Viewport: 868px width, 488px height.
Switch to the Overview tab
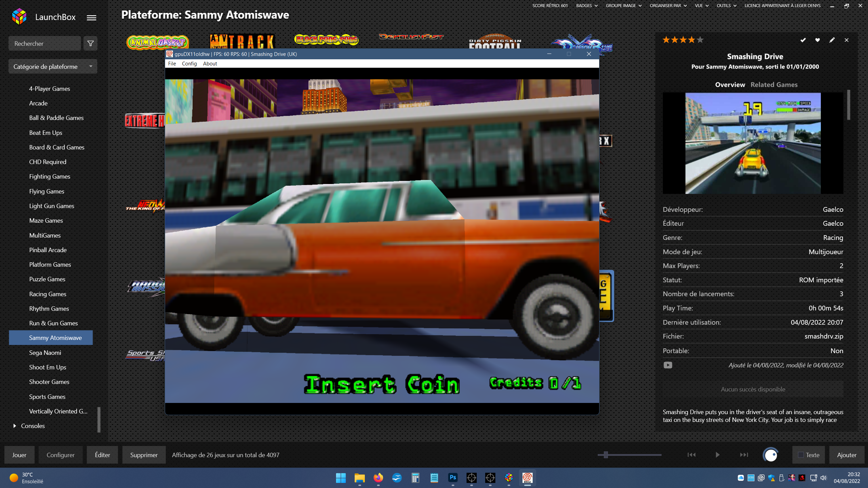point(730,85)
